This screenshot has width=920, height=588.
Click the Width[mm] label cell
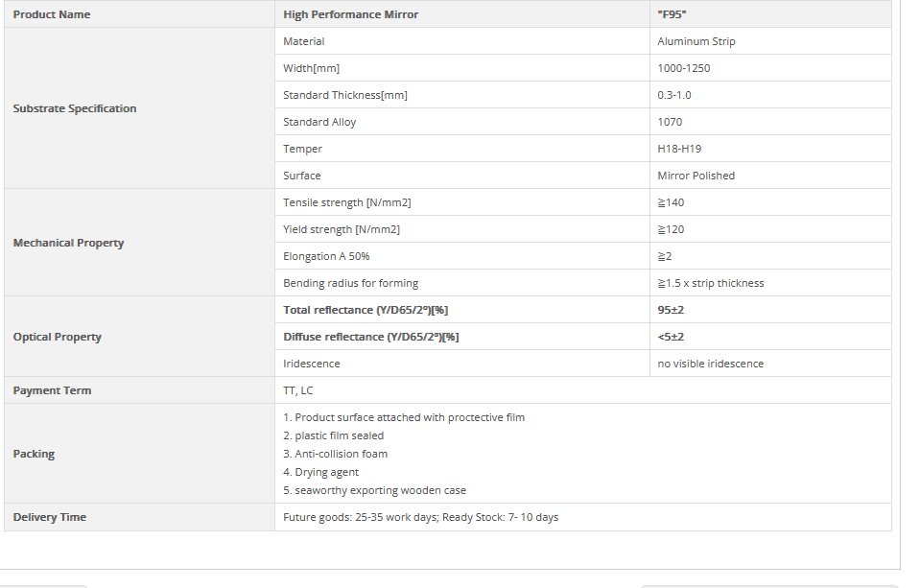point(312,68)
